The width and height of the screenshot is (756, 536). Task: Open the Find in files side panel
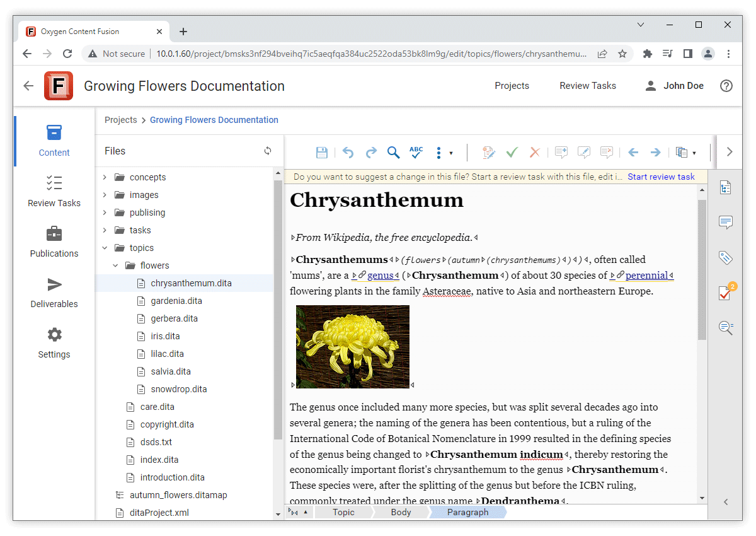coord(726,327)
